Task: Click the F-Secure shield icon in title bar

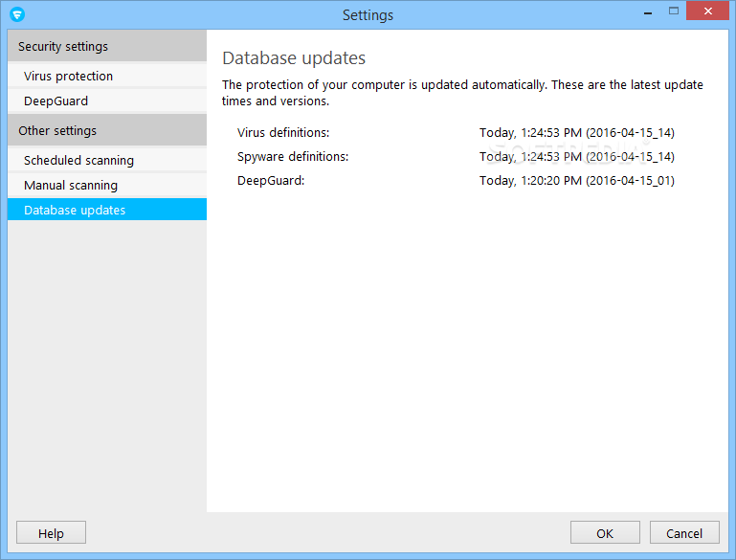Action: tap(17, 14)
